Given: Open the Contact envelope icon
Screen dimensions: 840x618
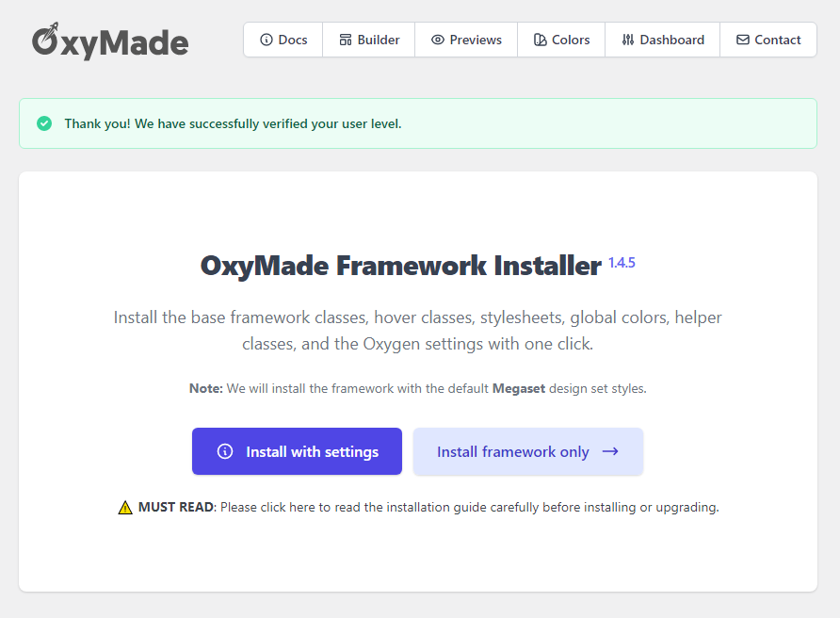Looking at the screenshot, I should (743, 40).
